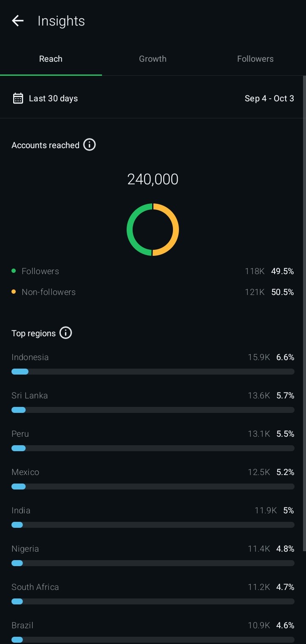Switch to the Growth tab

pyautogui.click(x=153, y=59)
